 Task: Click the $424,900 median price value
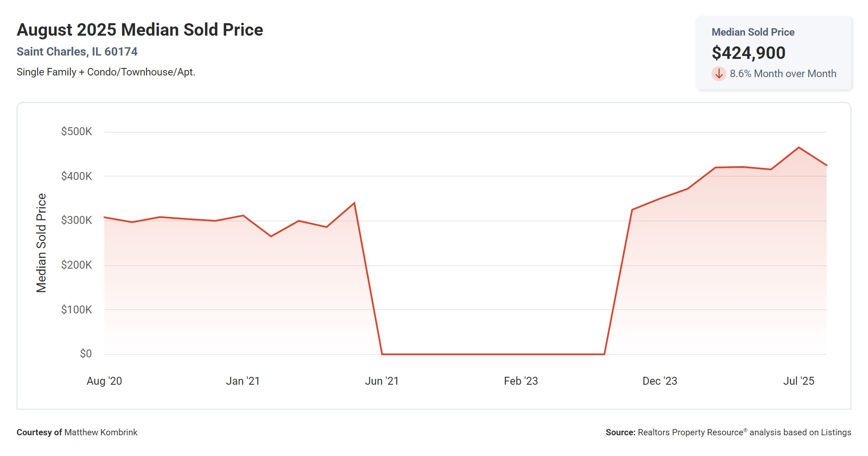(748, 53)
